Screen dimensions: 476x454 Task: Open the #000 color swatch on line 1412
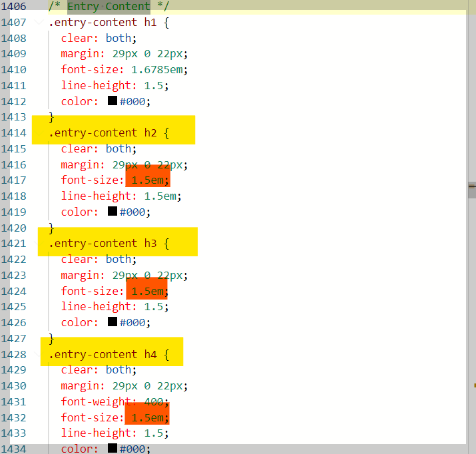point(113,101)
